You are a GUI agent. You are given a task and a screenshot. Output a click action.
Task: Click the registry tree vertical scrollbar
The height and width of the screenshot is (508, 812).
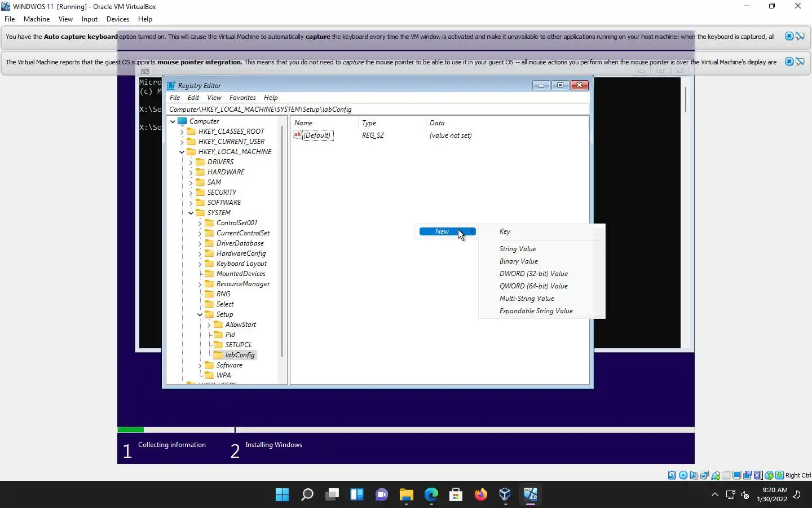[x=282, y=243]
